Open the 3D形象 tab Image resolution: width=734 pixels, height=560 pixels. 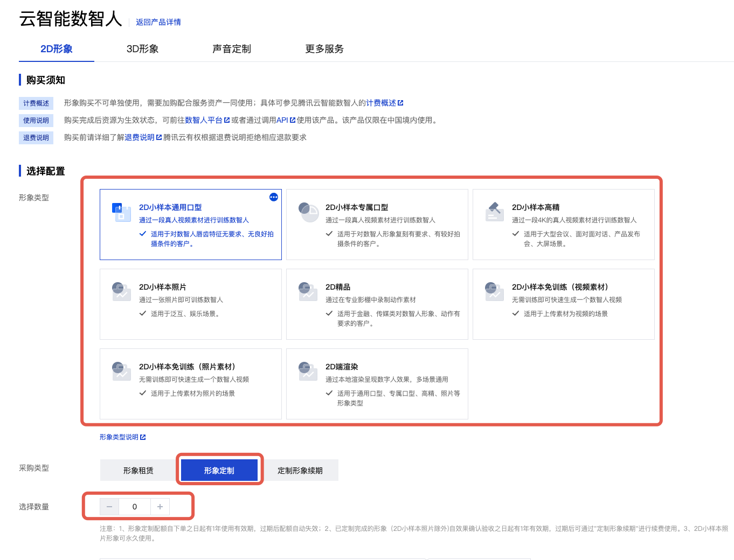click(143, 49)
